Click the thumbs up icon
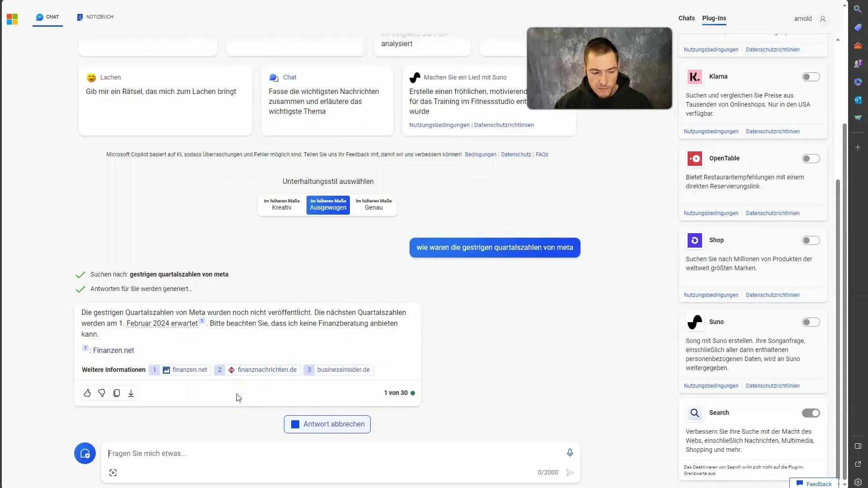 click(88, 393)
